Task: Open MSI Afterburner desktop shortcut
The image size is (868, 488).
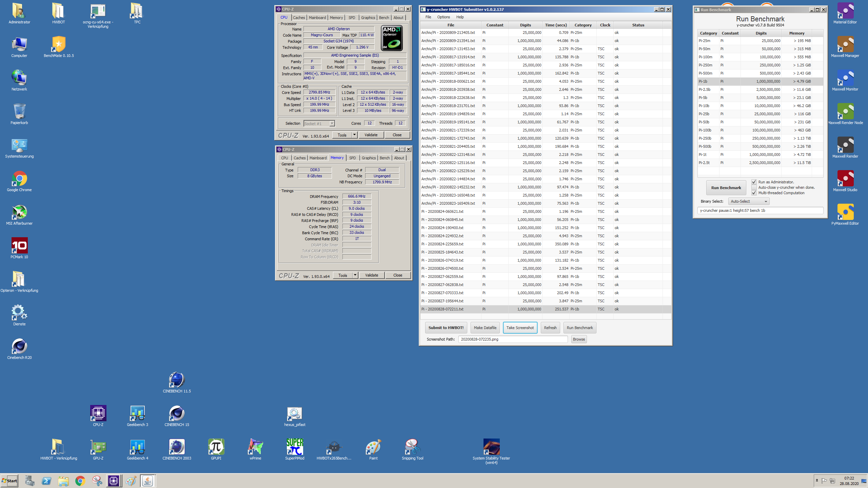Action: coord(19,215)
